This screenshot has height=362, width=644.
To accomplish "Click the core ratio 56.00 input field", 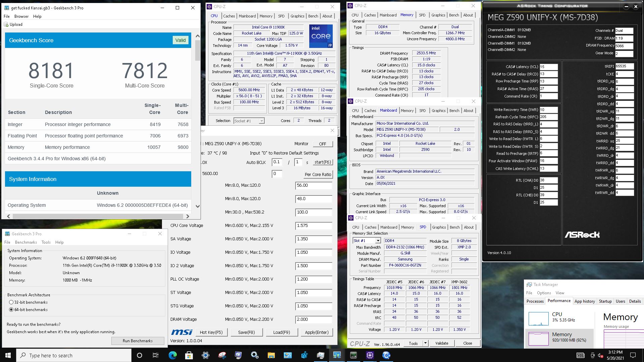I will [x=314, y=185].
